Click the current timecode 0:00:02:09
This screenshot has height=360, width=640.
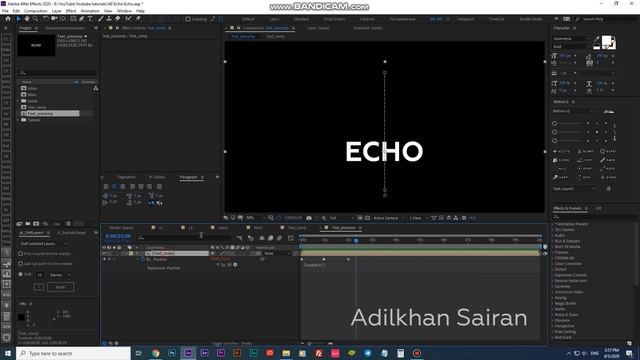pos(118,236)
